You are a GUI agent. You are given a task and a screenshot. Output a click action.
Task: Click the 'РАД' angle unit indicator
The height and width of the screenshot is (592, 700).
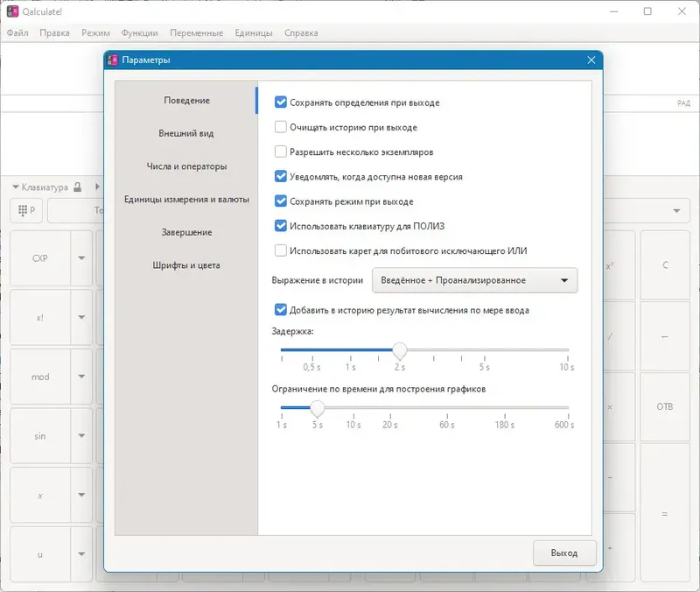click(x=683, y=103)
